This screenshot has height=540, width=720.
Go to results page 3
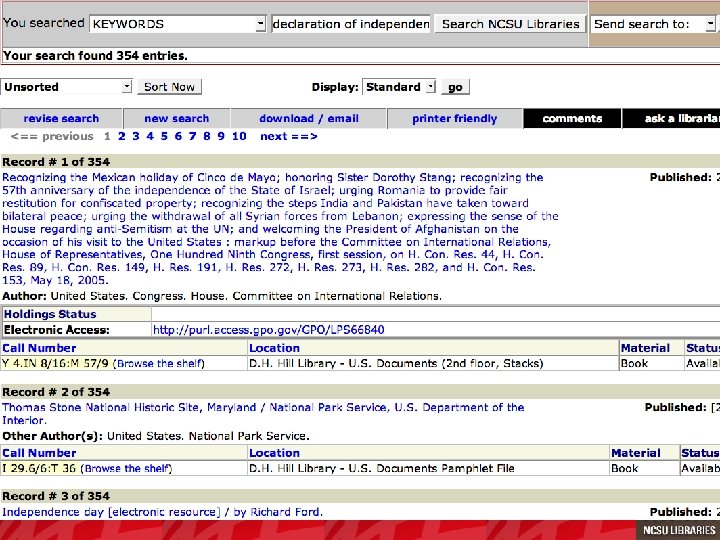pyautogui.click(x=135, y=136)
